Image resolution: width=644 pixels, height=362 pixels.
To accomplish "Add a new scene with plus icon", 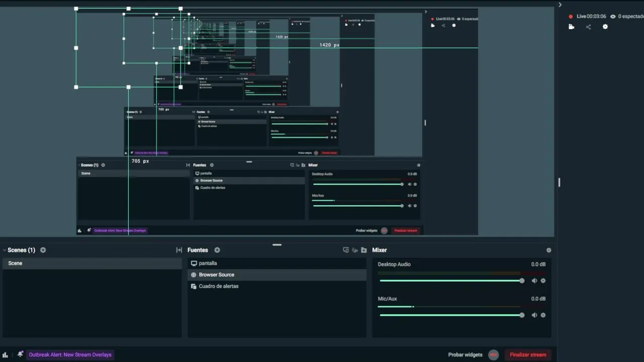I will coord(43,250).
